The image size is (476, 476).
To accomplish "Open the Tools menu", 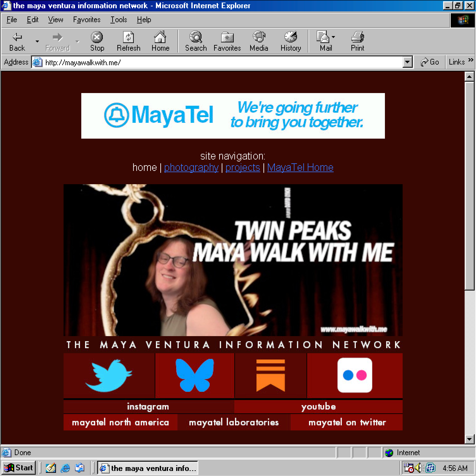I will [x=119, y=20].
